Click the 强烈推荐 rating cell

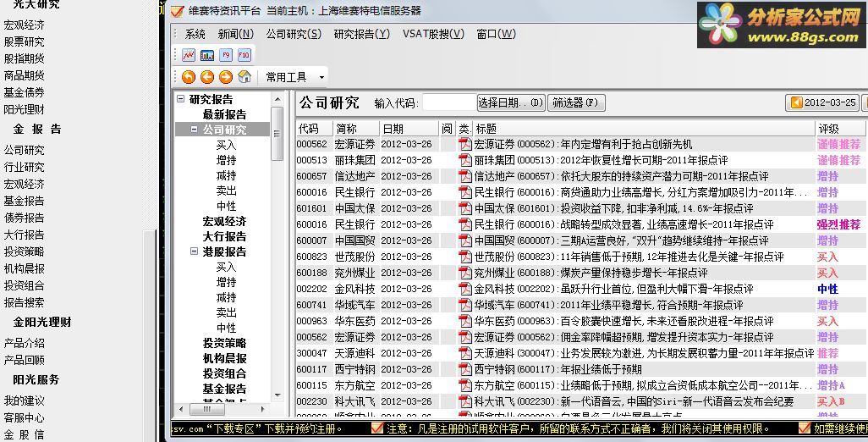(x=838, y=224)
